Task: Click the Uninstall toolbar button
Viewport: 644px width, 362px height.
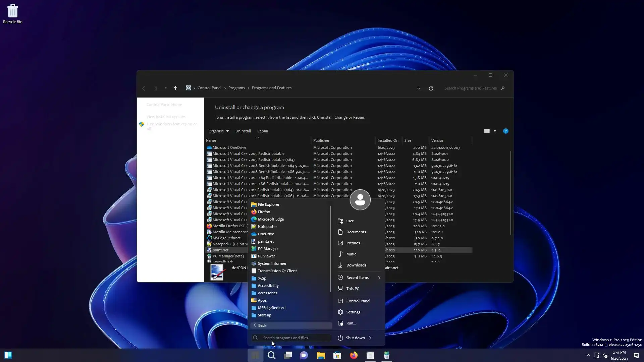Action: (243, 131)
